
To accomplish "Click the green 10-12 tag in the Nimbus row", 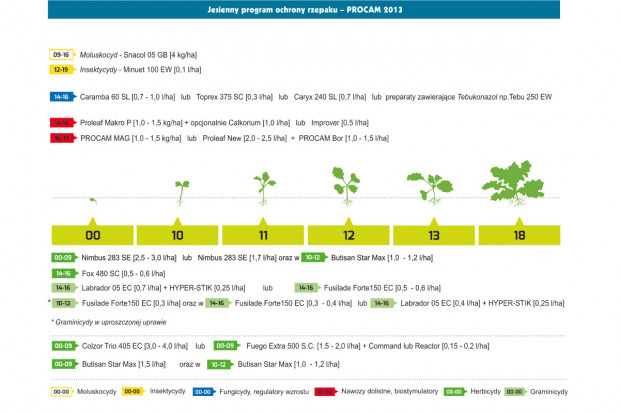I will (x=314, y=258).
